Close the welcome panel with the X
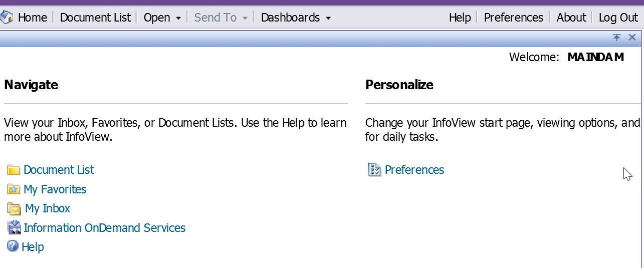 pos(632,38)
